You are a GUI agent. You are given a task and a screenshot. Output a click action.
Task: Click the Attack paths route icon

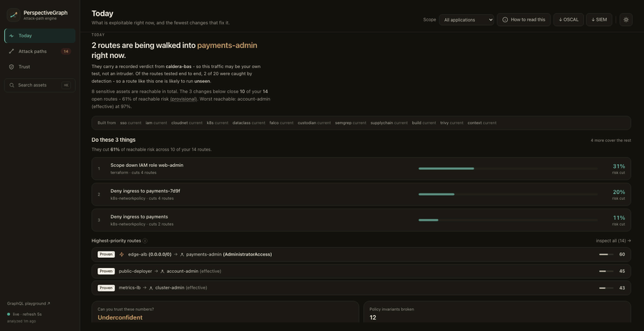coord(11,52)
